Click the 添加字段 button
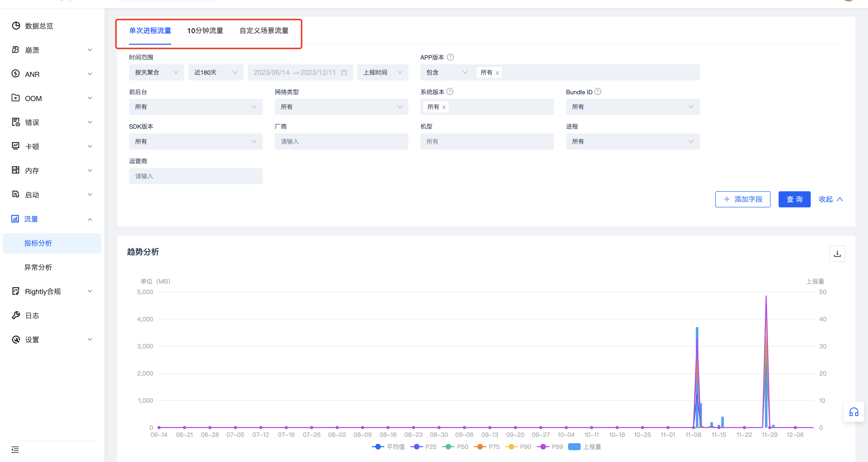Screen dimensions: 868x462 (742, 199)
